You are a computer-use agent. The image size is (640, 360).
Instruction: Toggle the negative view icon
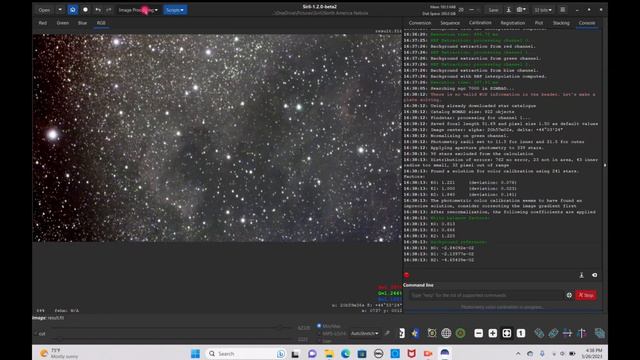402,333
